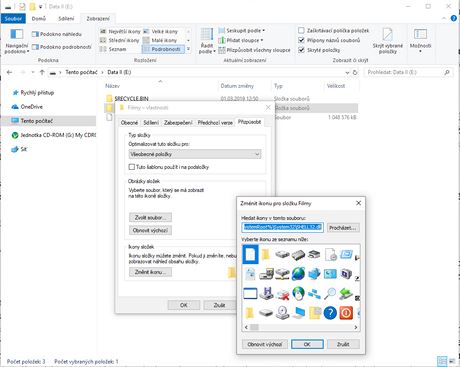Click Zrušit in the change icon dialog

[x=343, y=344]
